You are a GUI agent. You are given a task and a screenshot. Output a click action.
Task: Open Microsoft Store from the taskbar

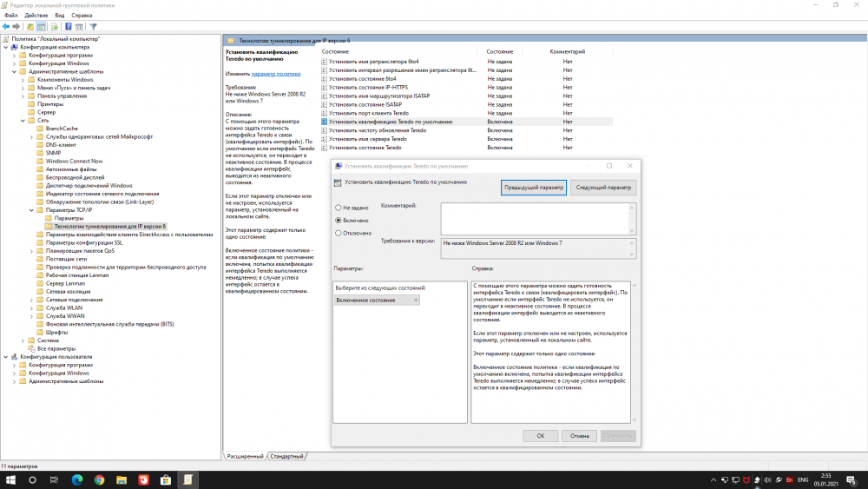166,480
